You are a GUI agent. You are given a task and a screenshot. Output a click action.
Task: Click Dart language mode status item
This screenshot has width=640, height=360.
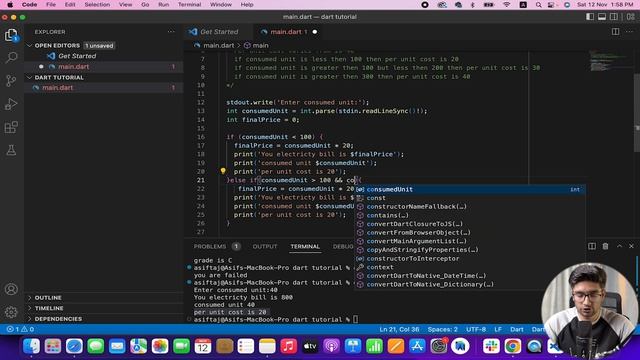pos(516,329)
